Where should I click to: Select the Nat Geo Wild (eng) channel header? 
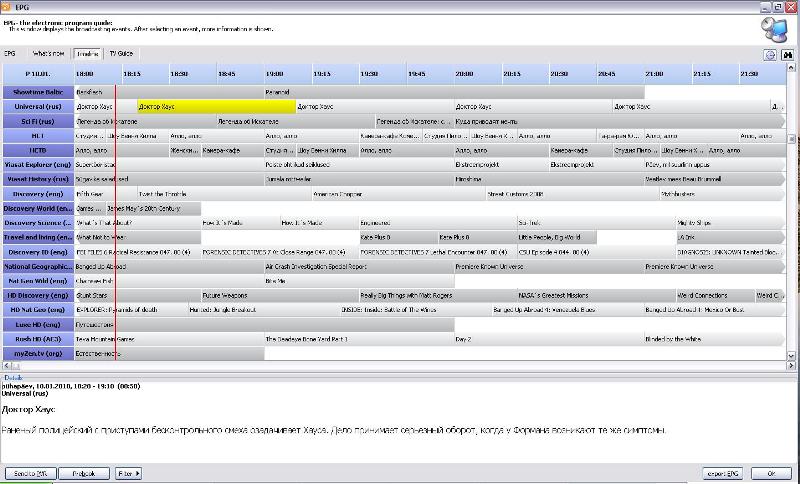point(38,281)
